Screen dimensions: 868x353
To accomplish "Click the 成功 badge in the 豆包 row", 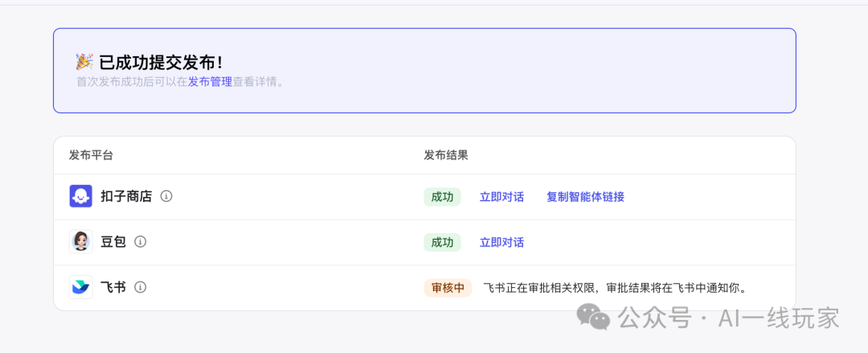I will (x=442, y=242).
